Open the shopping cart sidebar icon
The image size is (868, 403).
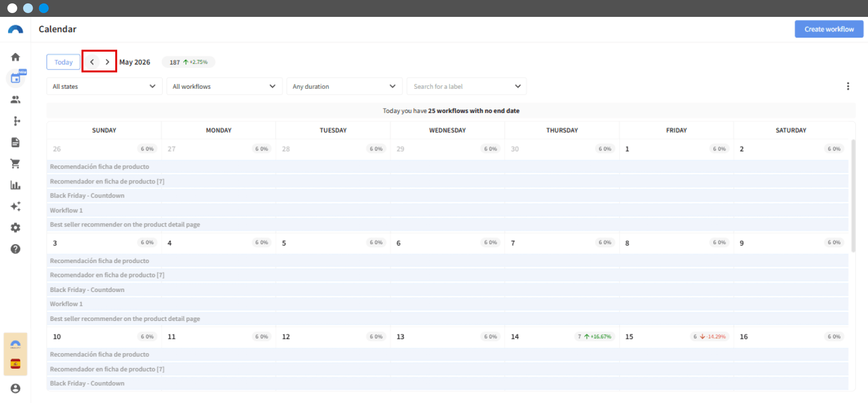[x=15, y=164]
